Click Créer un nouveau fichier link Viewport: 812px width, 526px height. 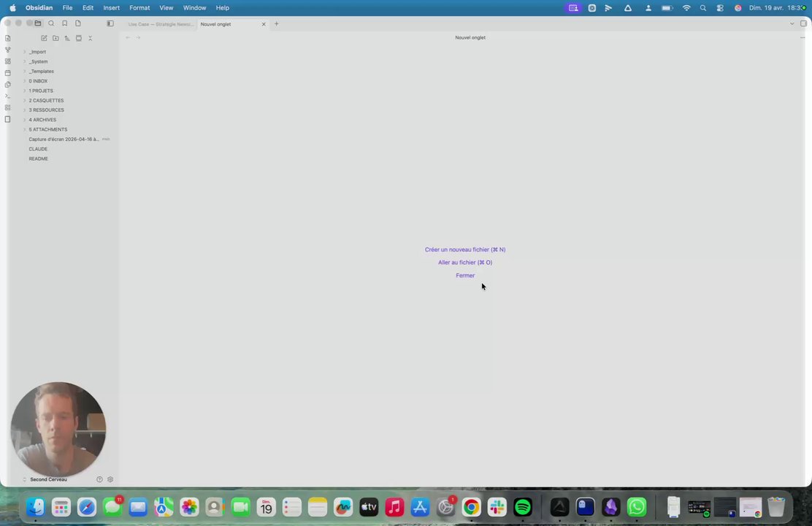465,250
